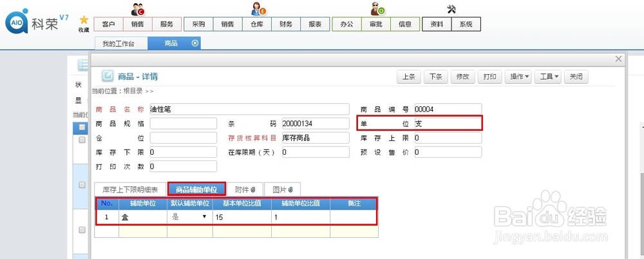Image resolution: width=644 pixels, height=259 pixels.
Task: Click the 备注 column header
Action: pyautogui.click(x=354, y=204)
